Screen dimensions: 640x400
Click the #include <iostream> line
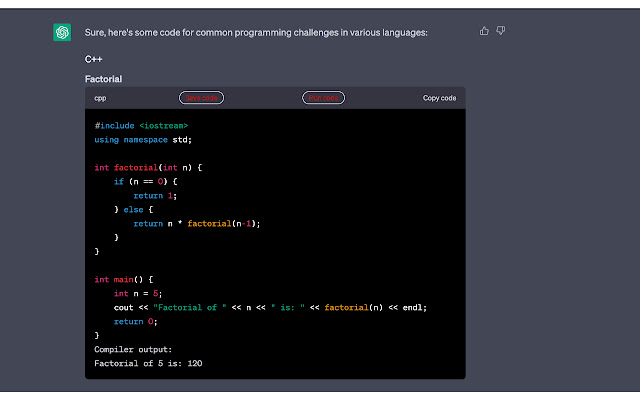[x=141, y=126]
